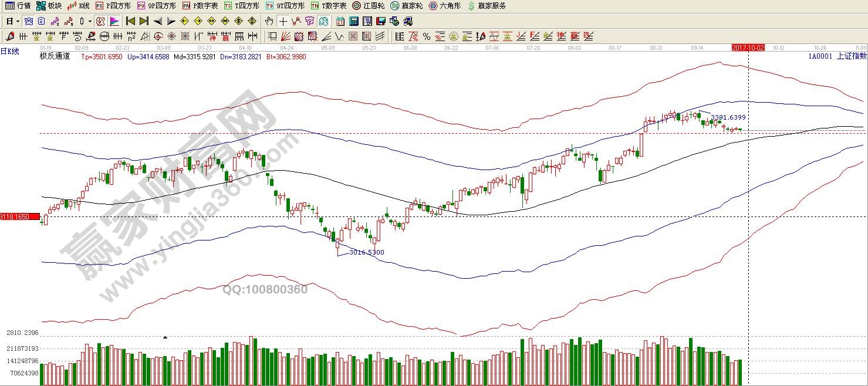Screen dimensions: 868x386
Task: Toggle the pink flag toolbar button
Action: click(114, 22)
